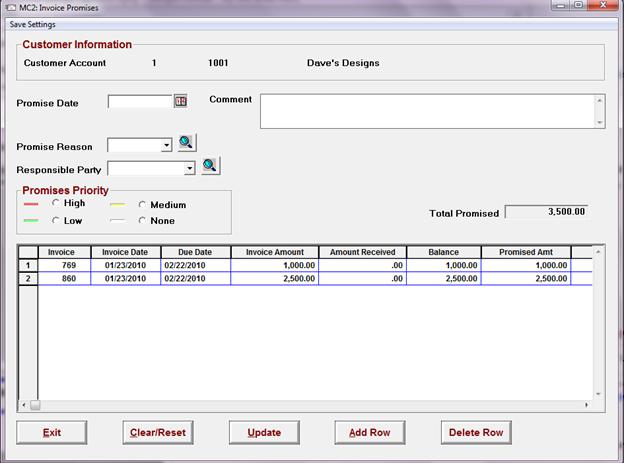The image size is (624, 463).
Task: Click the grid vertical scrollbar up arrow
Action: coord(598,252)
